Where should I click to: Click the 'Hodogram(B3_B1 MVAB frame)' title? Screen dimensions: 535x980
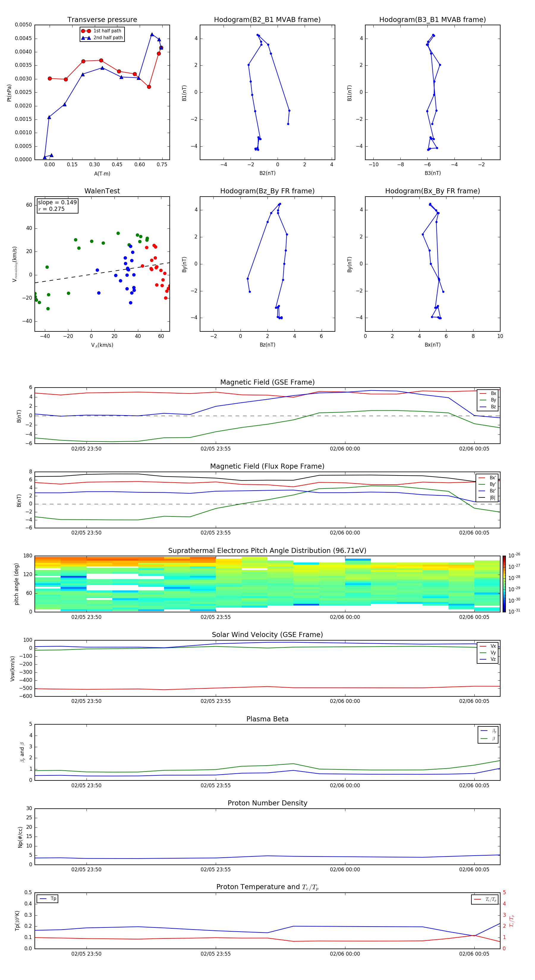click(432, 19)
